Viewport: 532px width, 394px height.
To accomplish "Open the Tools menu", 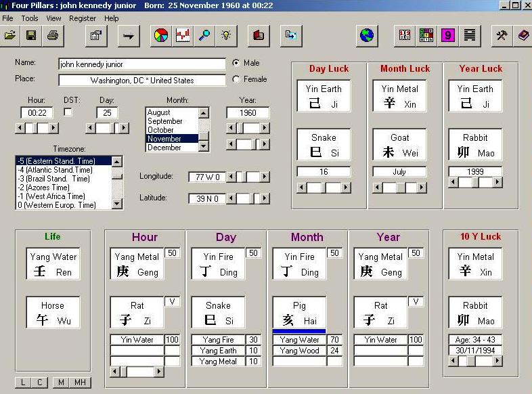I will coord(30,18).
